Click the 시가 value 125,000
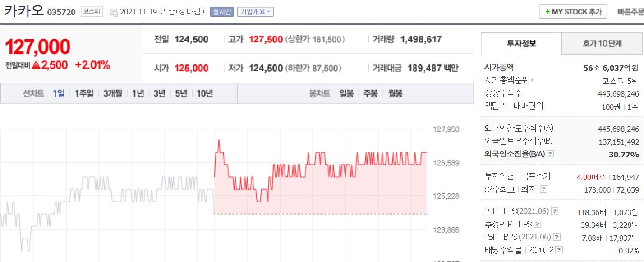This screenshot has width=644, height=262. click(192, 69)
